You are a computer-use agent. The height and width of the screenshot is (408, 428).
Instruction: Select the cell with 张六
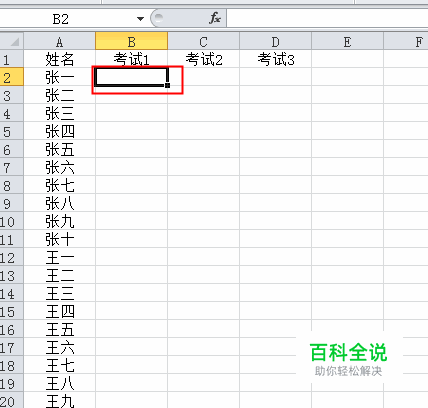click(59, 167)
